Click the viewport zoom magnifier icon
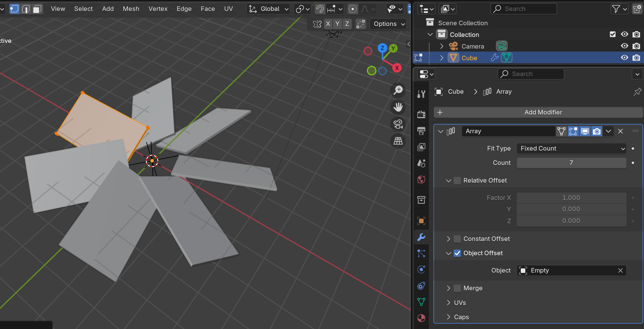Viewport: 644px width, 329px height. [398, 90]
